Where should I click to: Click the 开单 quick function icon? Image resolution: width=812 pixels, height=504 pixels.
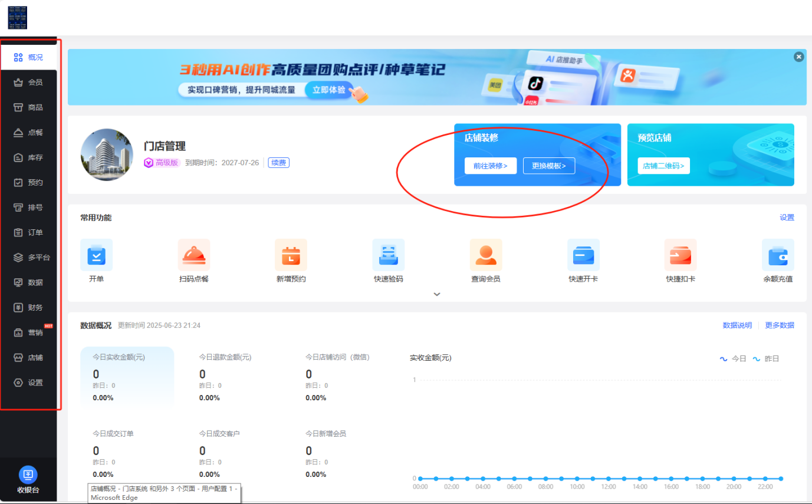click(96, 255)
